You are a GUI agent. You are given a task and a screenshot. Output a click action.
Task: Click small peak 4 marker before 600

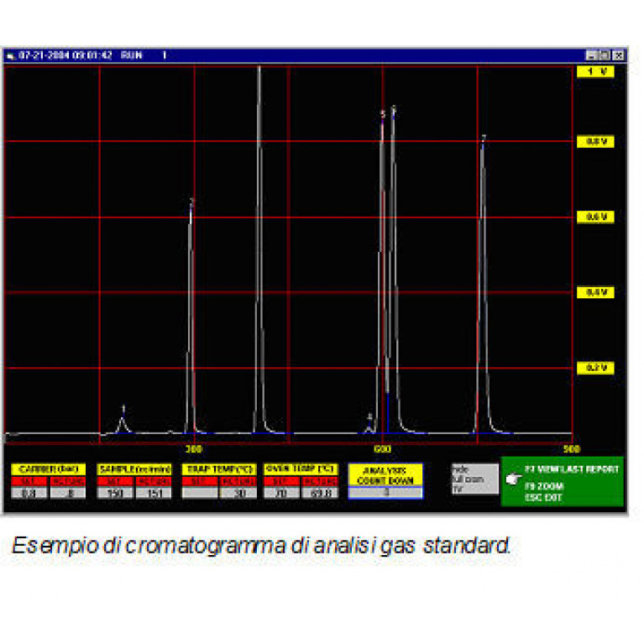click(x=369, y=416)
